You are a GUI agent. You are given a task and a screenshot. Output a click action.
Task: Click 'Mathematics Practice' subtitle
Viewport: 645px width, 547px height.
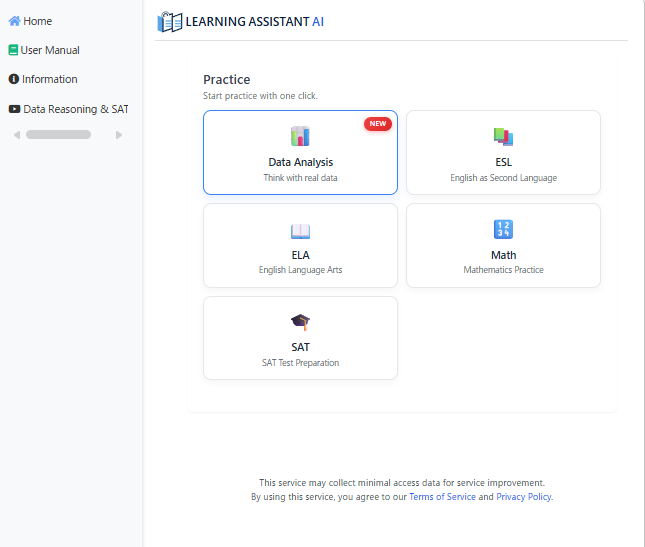point(503,270)
